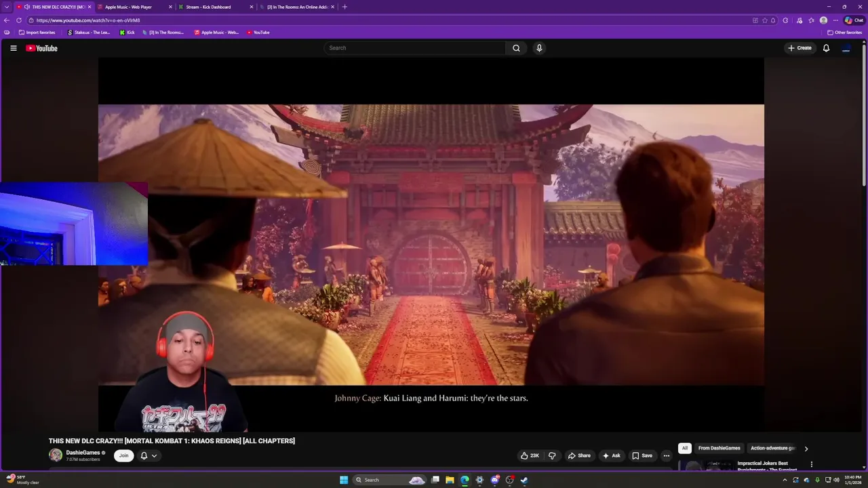Switch to the Apple Music Web Player tab
Viewport: 868px width, 488px height.
click(129, 7)
